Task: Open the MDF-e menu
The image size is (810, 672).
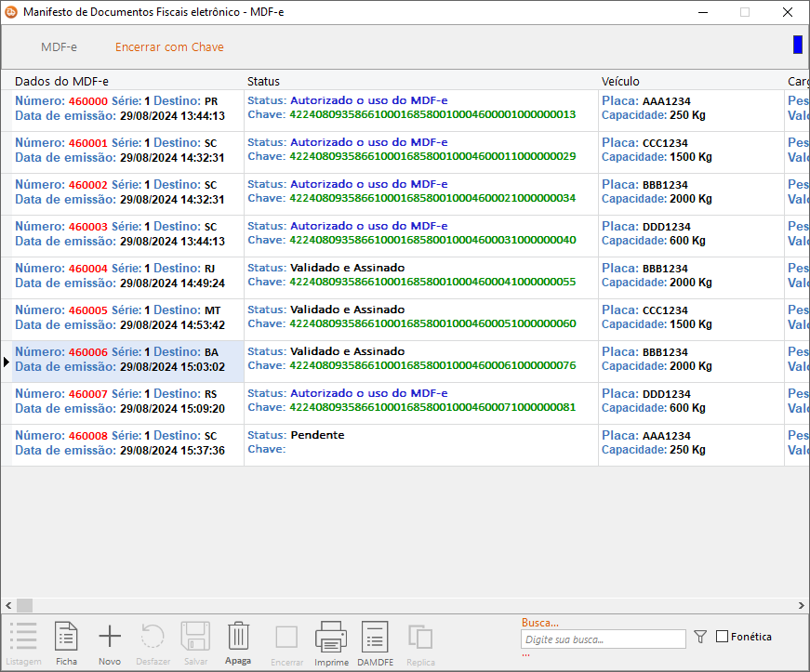Action: click(x=59, y=46)
